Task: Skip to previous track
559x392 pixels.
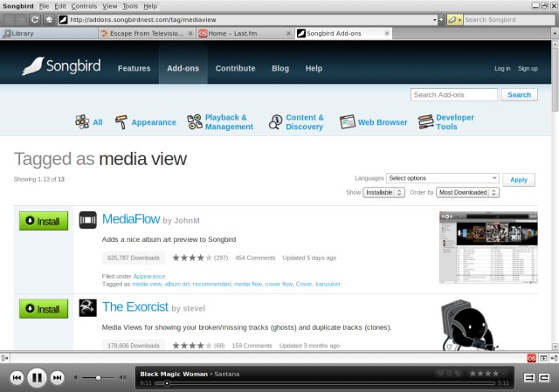Action: coord(17,377)
